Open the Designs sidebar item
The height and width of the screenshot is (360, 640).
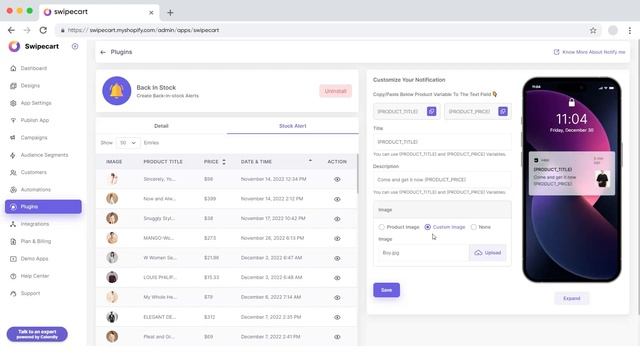(25, 86)
